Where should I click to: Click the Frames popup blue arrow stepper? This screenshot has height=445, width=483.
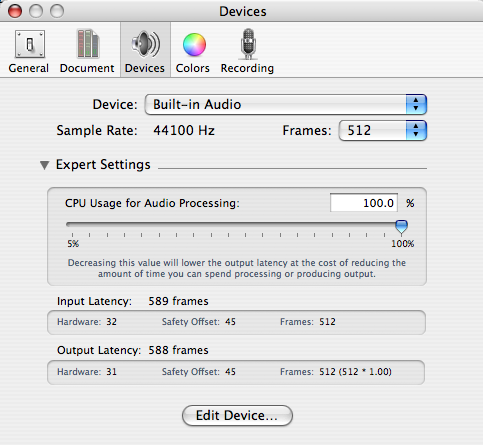click(416, 130)
